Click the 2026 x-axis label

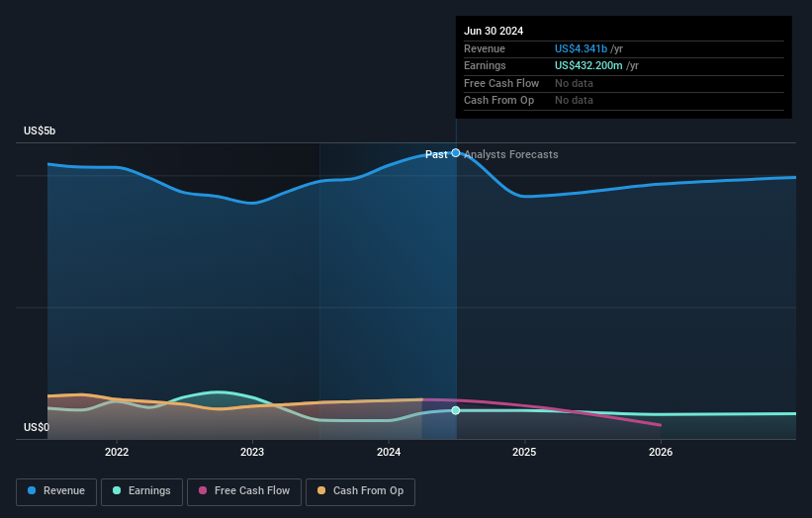pos(661,453)
